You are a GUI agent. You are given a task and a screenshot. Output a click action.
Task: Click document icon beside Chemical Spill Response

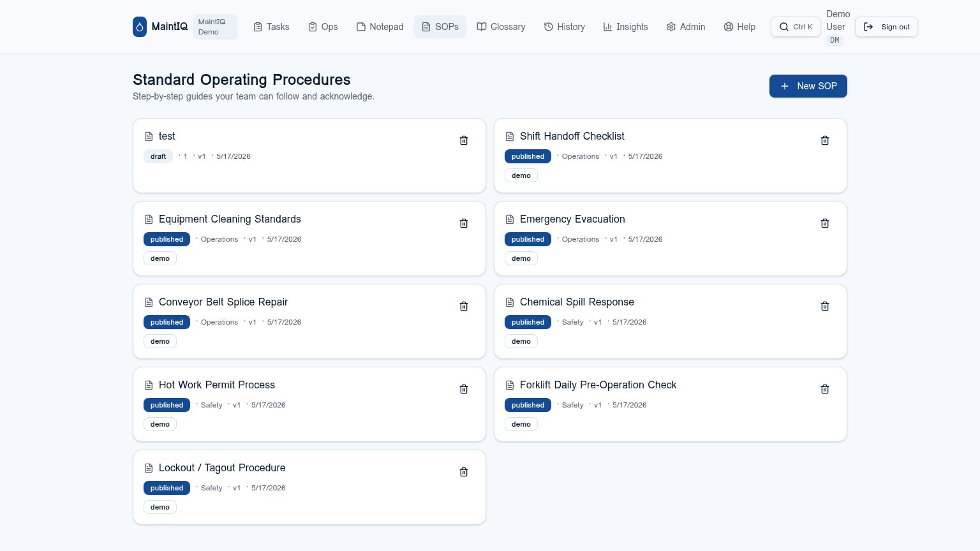(x=510, y=302)
